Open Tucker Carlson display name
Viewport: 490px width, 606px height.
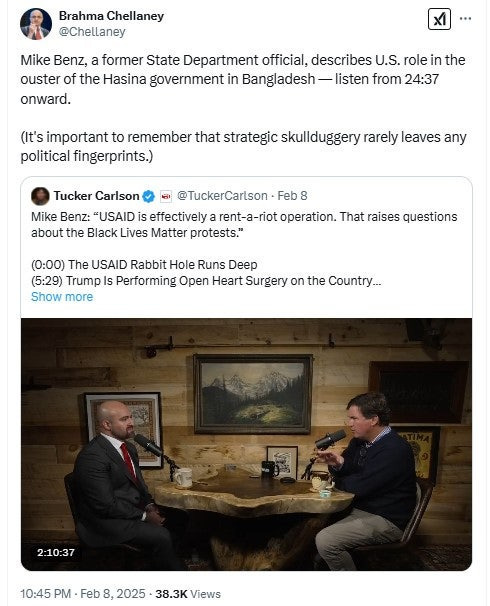click(x=96, y=196)
